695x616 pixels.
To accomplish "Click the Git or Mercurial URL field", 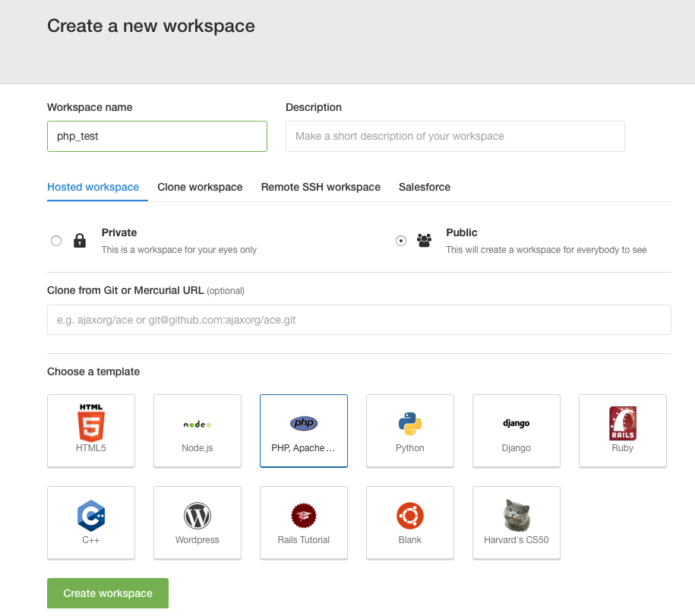I will tap(359, 320).
